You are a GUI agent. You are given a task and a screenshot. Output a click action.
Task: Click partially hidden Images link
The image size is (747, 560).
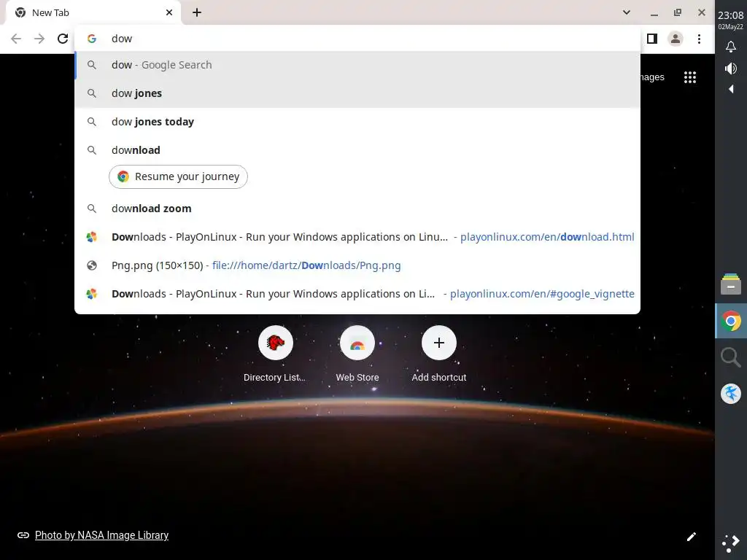(652, 77)
